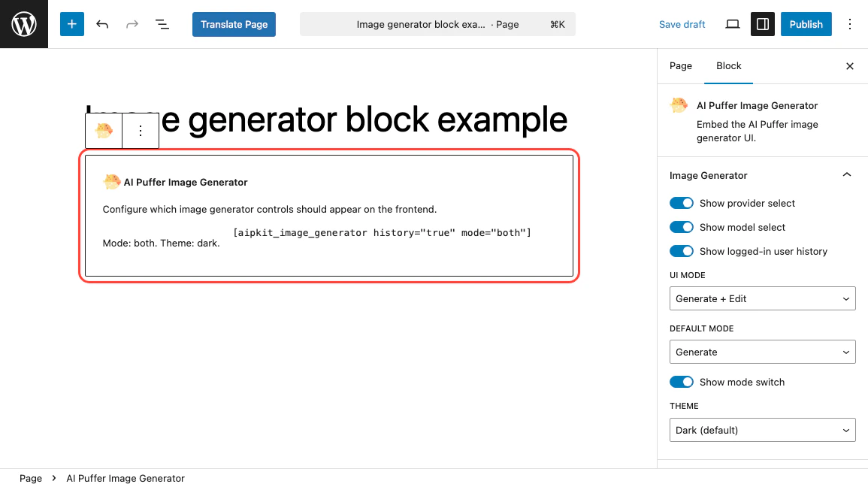This screenshot has height=487, width=868.
Task: Change the Theme dropdown selection
Action: point(762,429)
